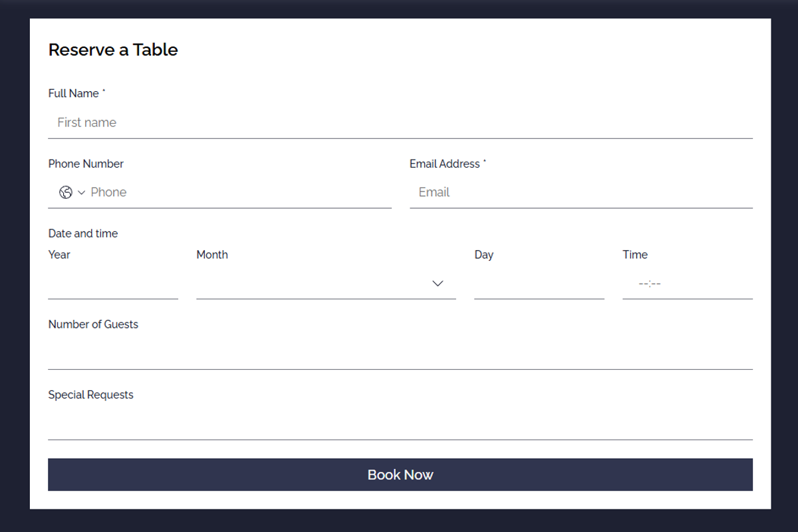Image resolution: width=798 pixels, height=532 pixels.
Task: Select the Email address input field
Action: (581, 192)
